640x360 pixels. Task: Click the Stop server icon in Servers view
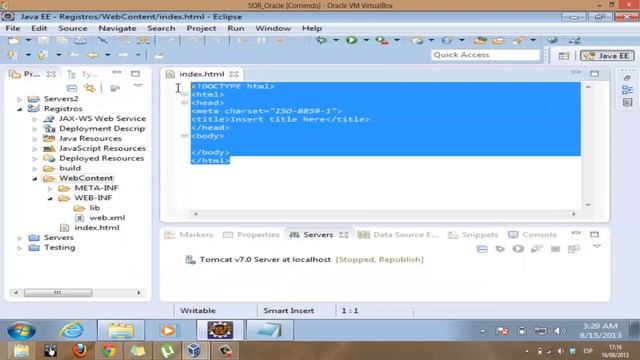pyautogui.click(x=555, y=249)
